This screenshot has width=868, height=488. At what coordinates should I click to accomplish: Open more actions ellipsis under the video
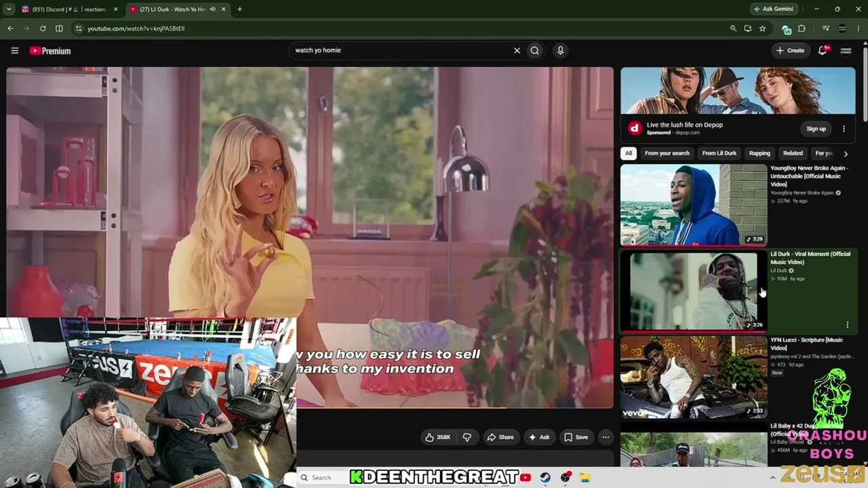(606, 437)
